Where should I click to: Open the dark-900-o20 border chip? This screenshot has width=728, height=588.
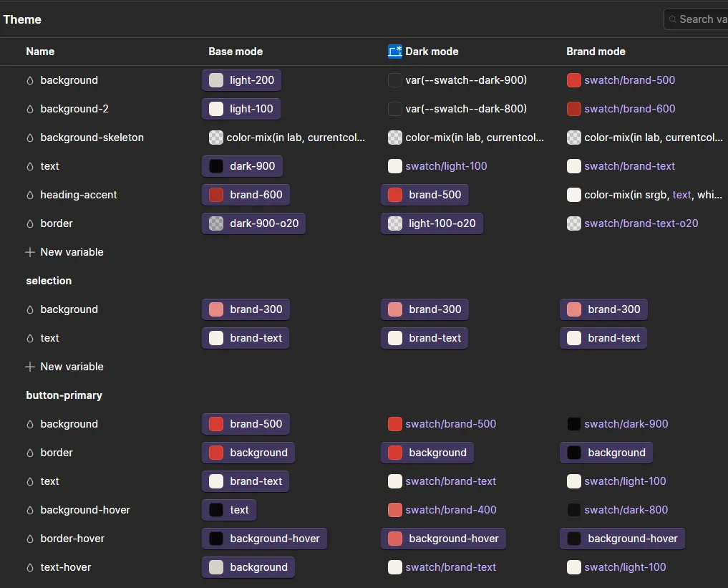click(253, 224)
